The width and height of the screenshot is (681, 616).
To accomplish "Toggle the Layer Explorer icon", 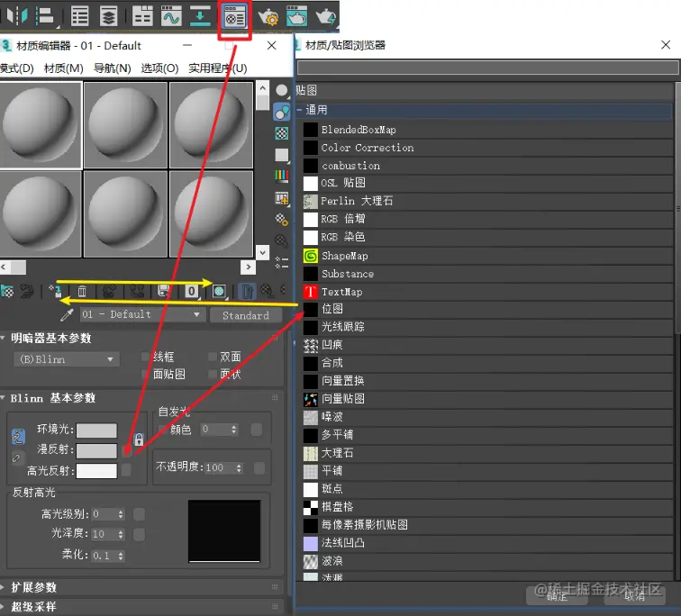I will 109,16.
